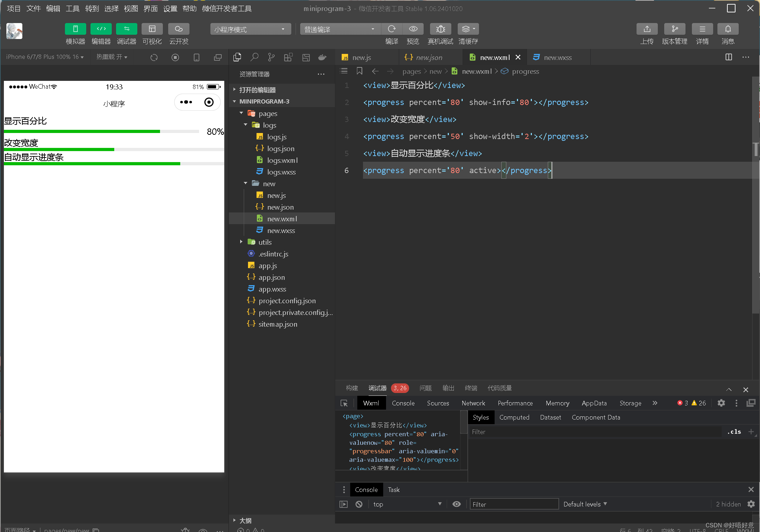
Task: Toggle the debugger (调试器) panel button
Action: click(x=126, y=29)
